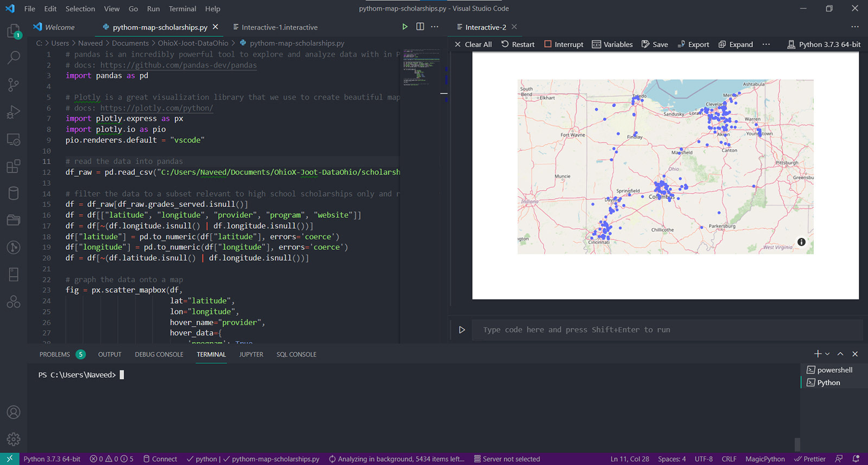
Task: Open Accounts icon in activity bar
Action: [14, 412]
